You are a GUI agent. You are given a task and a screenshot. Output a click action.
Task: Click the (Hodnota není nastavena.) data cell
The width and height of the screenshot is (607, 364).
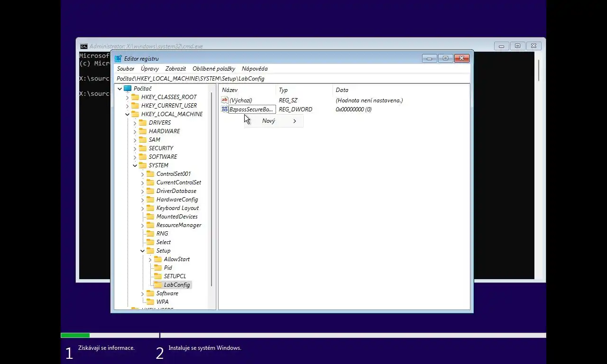369,100
